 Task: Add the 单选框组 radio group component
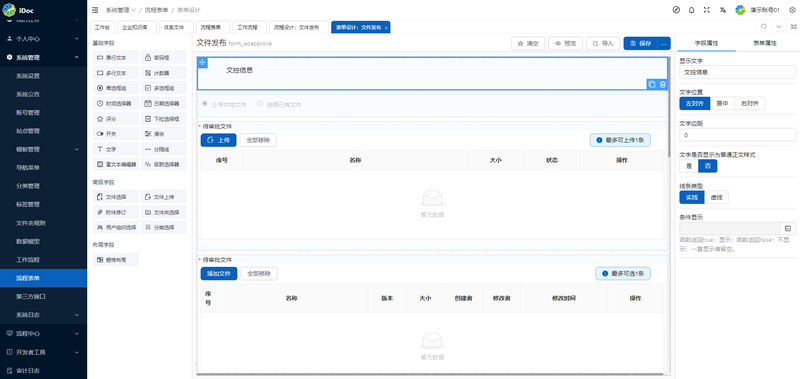click(115, 88)
